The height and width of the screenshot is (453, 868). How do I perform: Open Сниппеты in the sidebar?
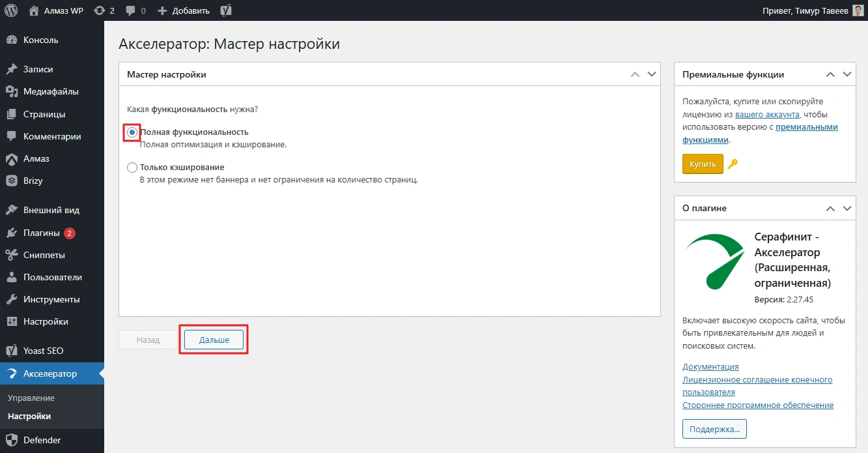point(44,255)
